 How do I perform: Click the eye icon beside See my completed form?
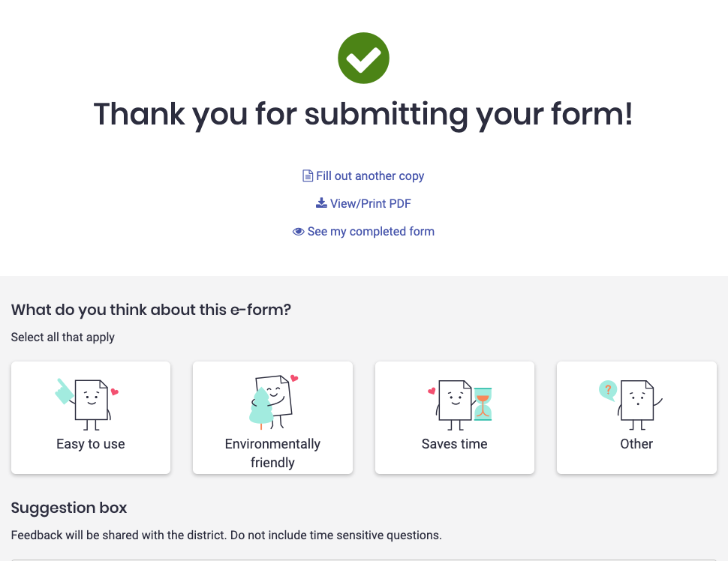298,232
